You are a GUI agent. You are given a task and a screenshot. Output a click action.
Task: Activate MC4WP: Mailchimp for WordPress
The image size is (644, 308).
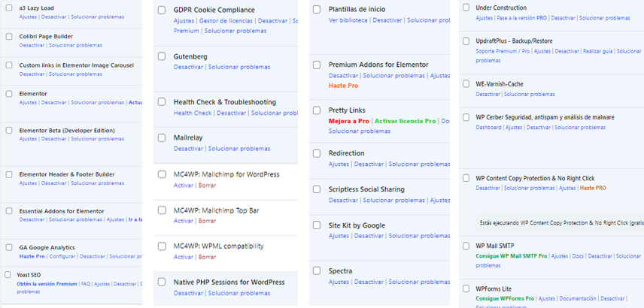183,186
